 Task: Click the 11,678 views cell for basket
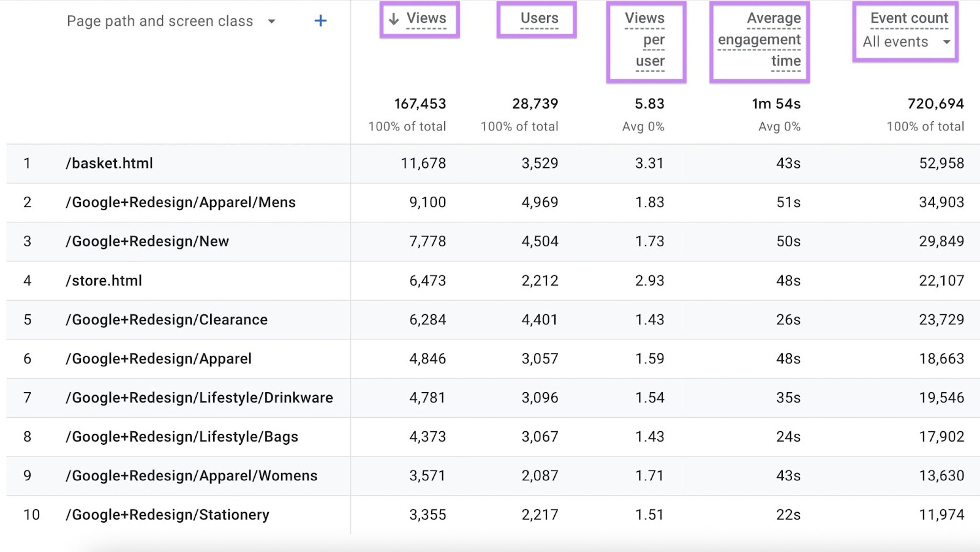[x=423, y=164]
